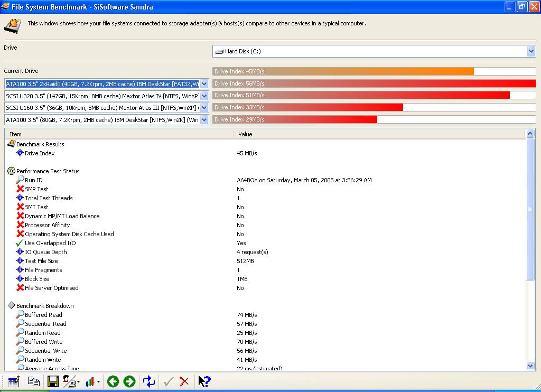Click the grey checkmark OK icon
Screen dimensions: 541x392
click(x=169, y=381)
